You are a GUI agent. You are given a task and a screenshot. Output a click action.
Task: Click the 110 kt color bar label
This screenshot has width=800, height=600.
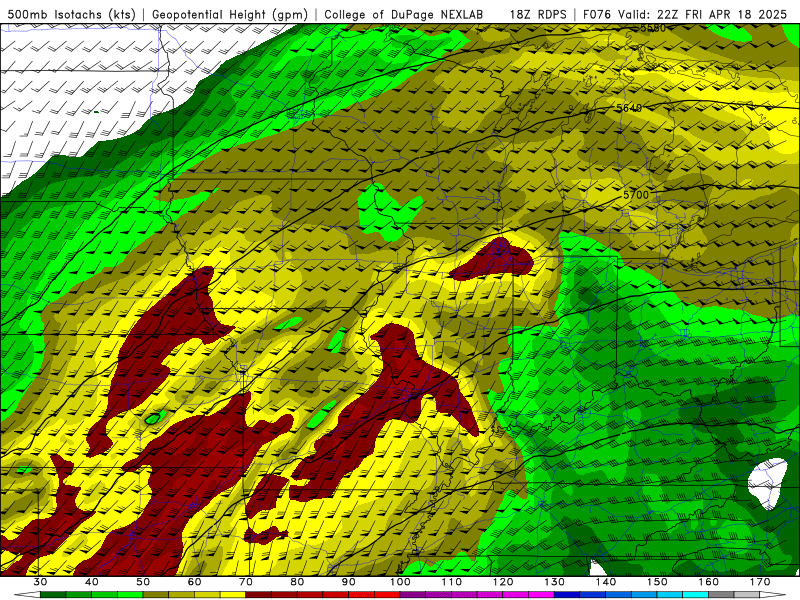[452, 582]
